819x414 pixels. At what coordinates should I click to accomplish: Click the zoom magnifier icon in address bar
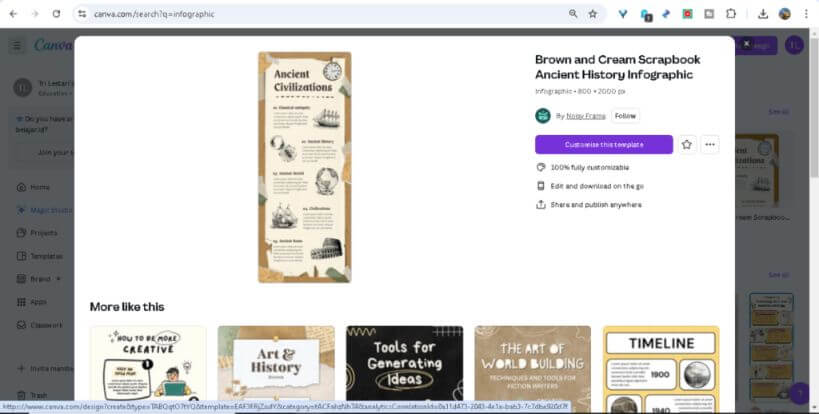coord(573,14)
